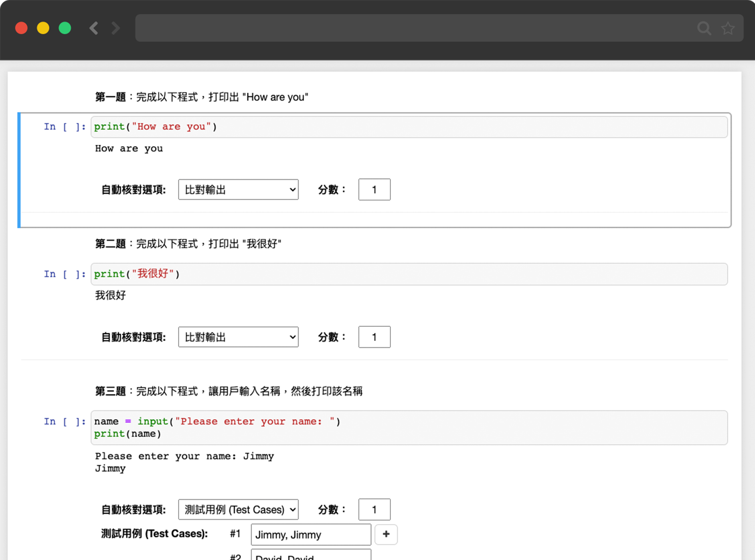This screenshot has width=755, height=560.
Task: Click the 第二題 question heading
Action: pos(188,244)
